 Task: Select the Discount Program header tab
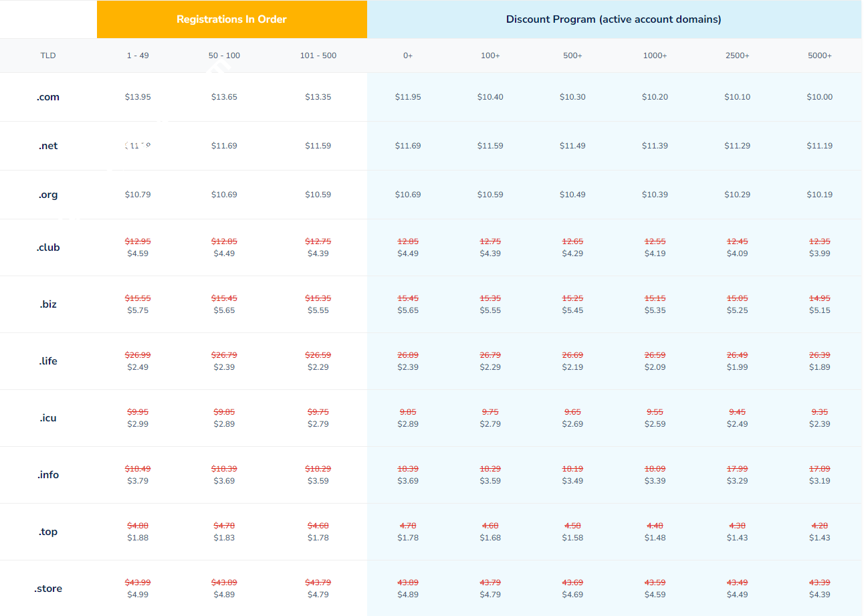click(x=613, y=19)
